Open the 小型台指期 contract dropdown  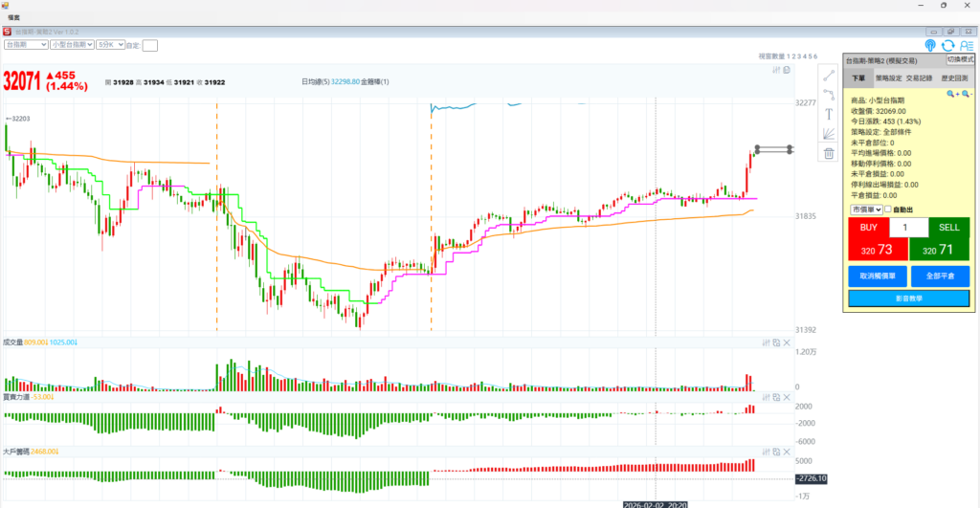72,44
